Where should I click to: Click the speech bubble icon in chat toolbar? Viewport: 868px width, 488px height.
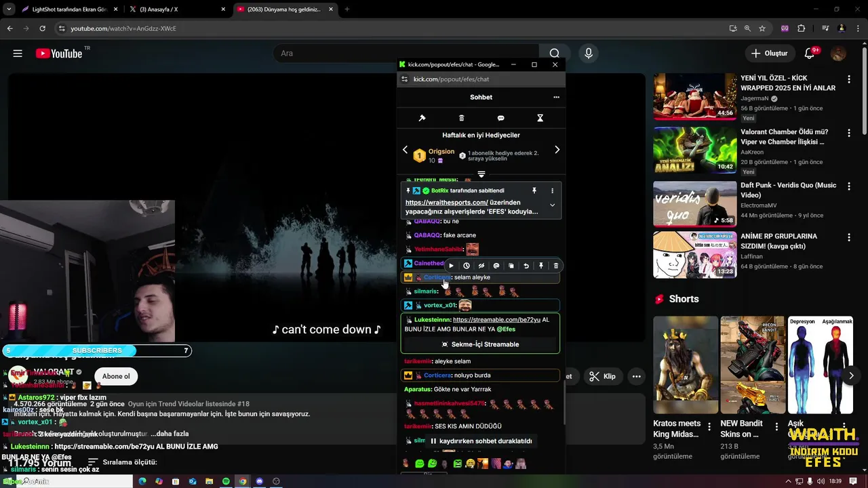pos(500,118)
